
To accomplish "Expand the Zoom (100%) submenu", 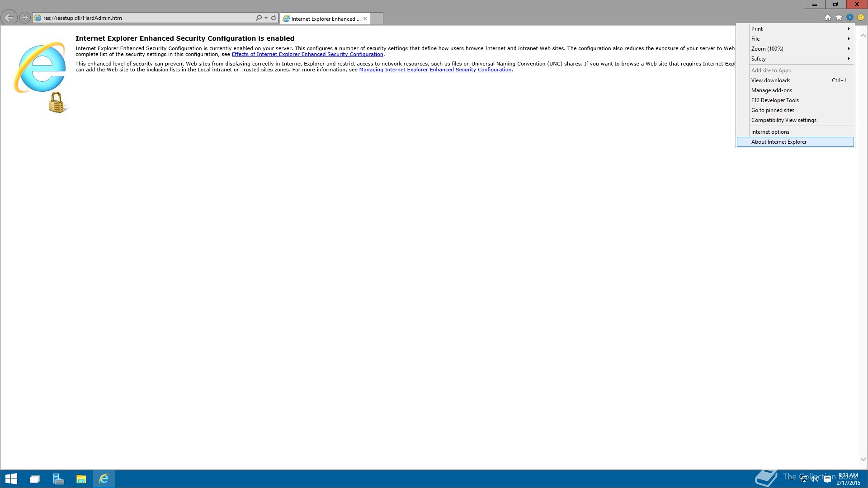I will coord(795,49).
